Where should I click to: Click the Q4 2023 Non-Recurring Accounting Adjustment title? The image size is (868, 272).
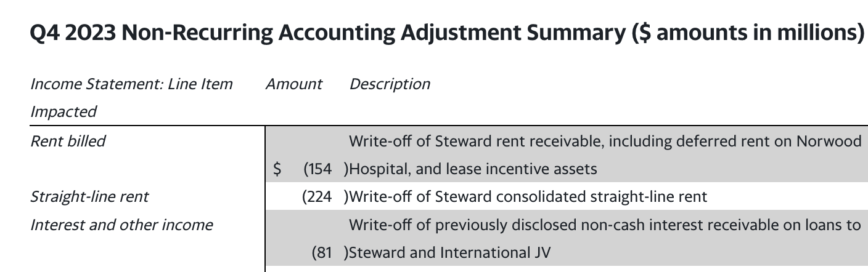[327, 33]
